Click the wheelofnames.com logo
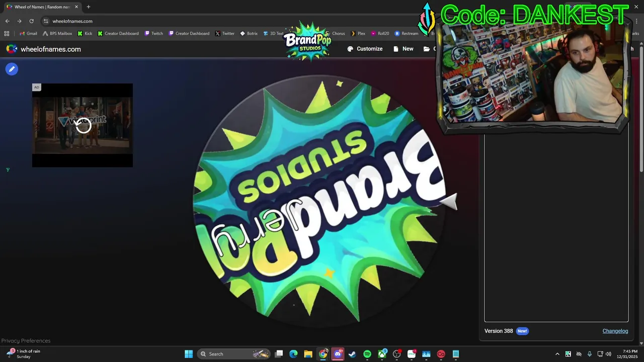 pos(43,49)
